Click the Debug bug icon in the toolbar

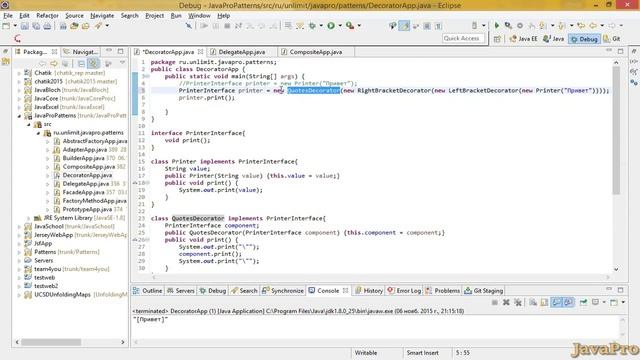[312, 26]
